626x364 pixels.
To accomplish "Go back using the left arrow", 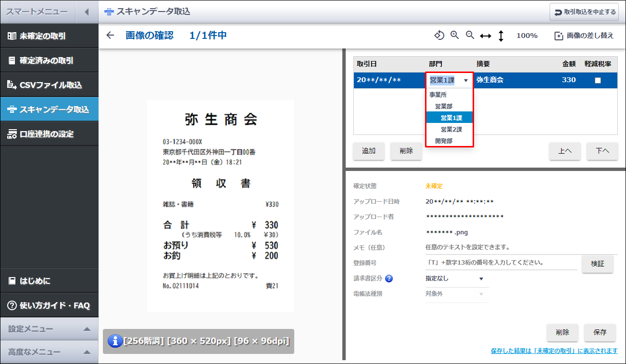I will 111,35.
